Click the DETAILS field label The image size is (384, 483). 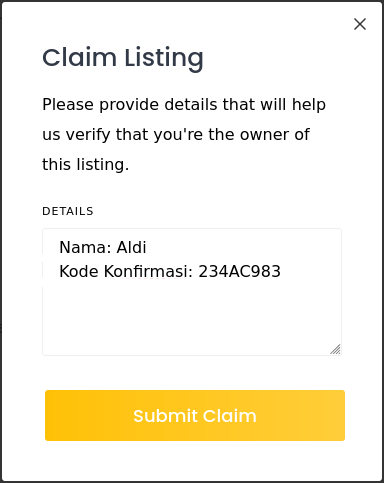(68, 211)
